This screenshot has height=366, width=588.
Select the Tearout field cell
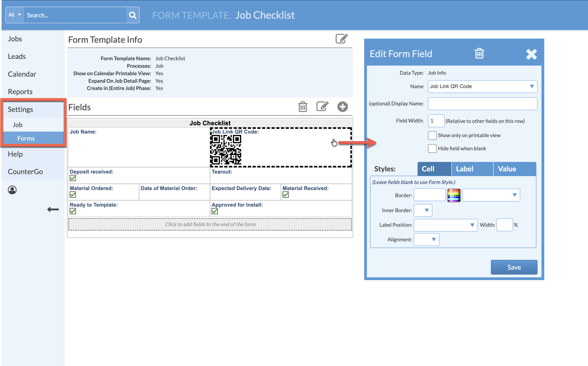tap(281, 176)
